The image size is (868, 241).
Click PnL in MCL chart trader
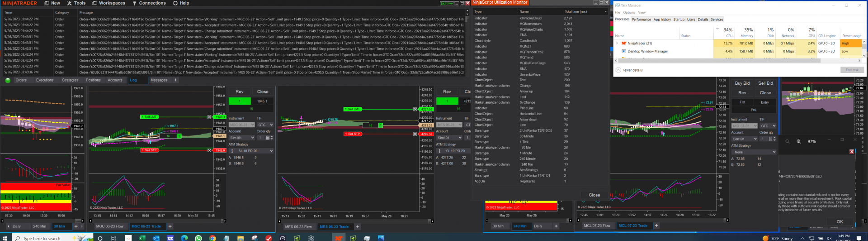pyautogui.click(x=754, y=110)
